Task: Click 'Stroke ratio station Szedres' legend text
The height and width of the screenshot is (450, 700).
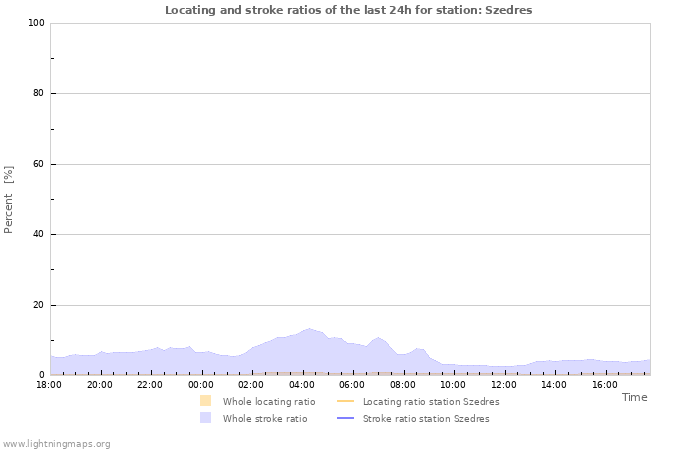Action: (426, 419)
